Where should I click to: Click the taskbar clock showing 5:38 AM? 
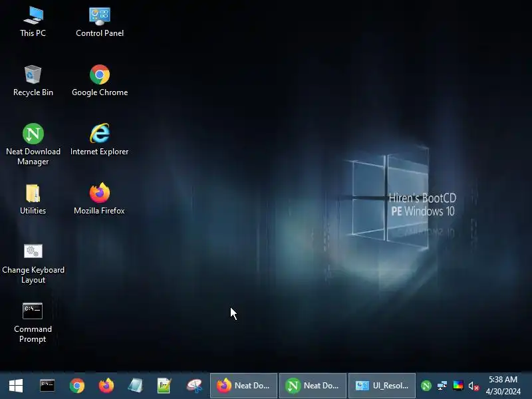[x=503, y=386]
